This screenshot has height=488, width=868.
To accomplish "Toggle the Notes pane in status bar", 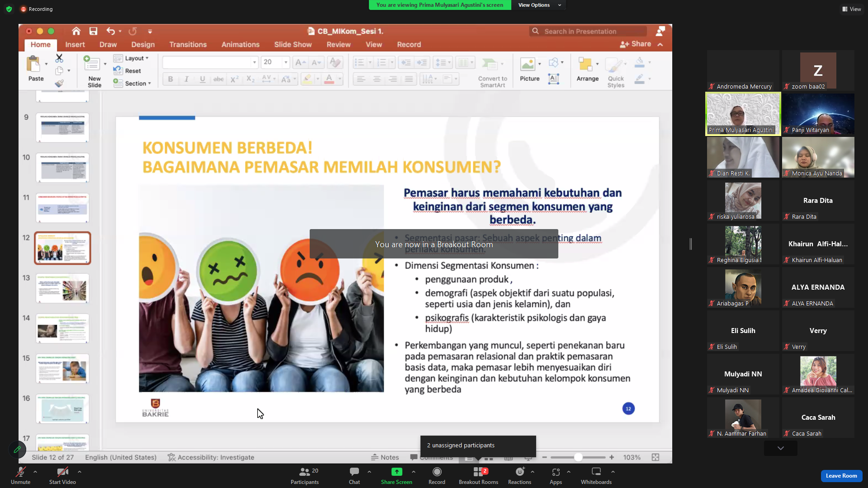I will click(385, 457).
